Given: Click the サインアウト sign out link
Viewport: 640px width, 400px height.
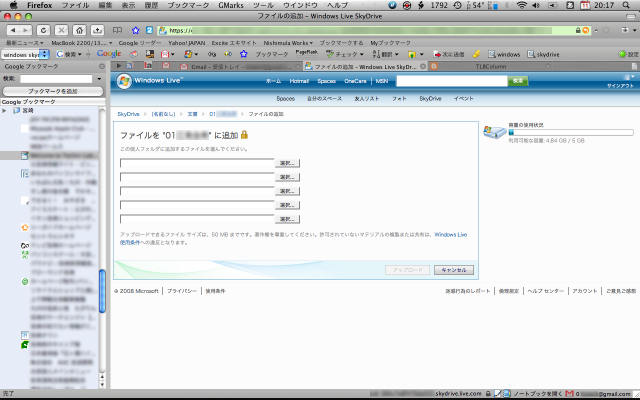Looking at the screenshot, I should [x=620, y=86].
